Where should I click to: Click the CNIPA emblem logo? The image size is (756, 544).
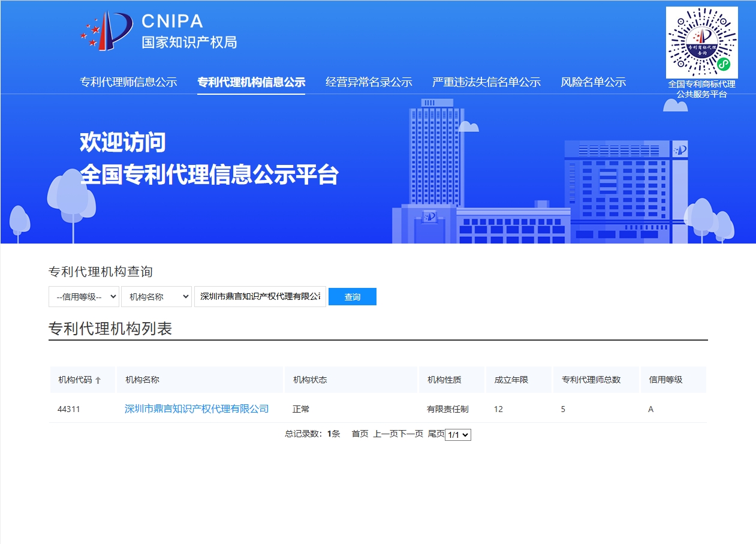tap(107, 31)
